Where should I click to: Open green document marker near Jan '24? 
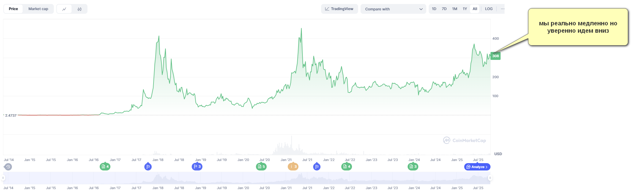click(413, 167)
